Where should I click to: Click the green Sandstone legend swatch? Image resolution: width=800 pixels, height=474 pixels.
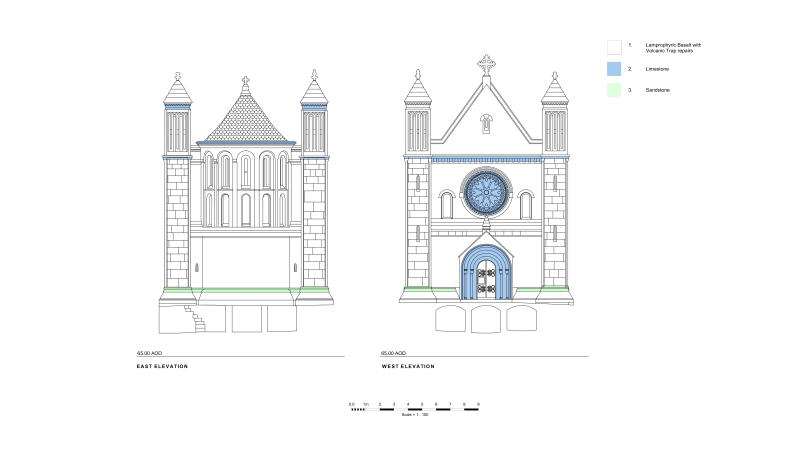tap(614, 90)
